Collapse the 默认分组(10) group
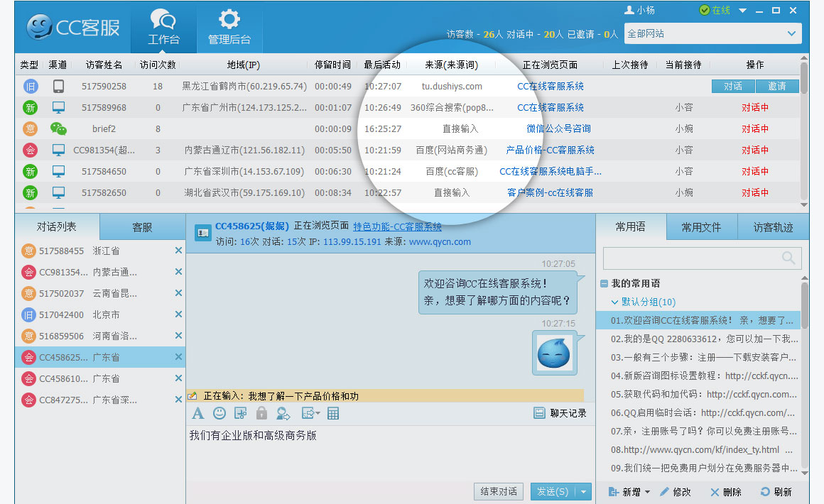Viewport: 824px width, 504px height. point(615,302)
